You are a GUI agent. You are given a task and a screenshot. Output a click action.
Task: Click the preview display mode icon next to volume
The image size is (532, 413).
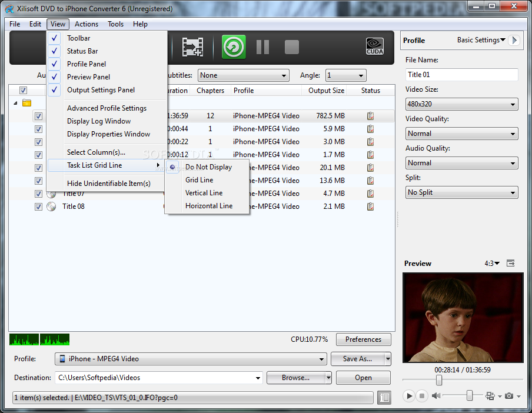[490, 396]
